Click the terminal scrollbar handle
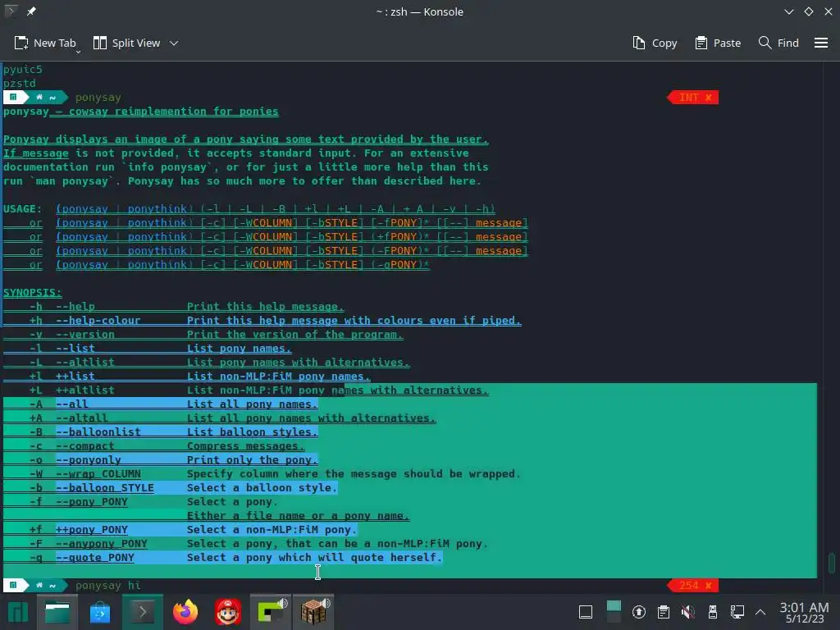The height and width of the screenshot is (630, 840). 832,563
